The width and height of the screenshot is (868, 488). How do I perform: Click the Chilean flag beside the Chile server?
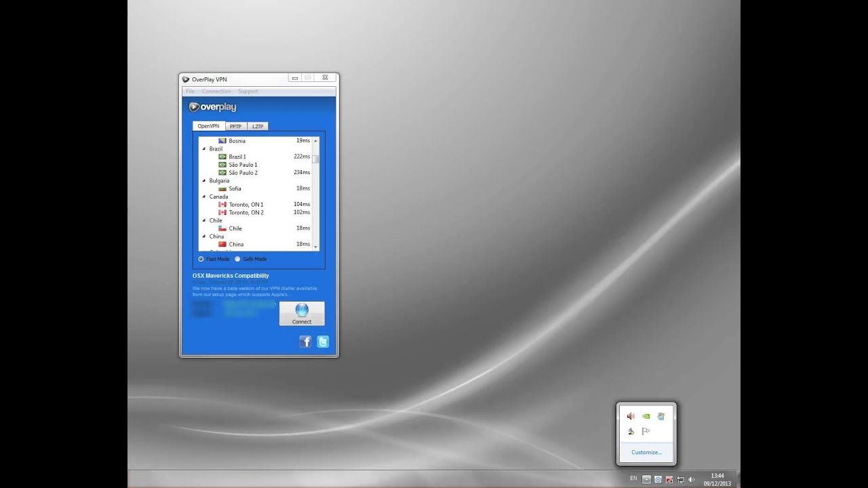pyautogui.click(x=222, y=228)
